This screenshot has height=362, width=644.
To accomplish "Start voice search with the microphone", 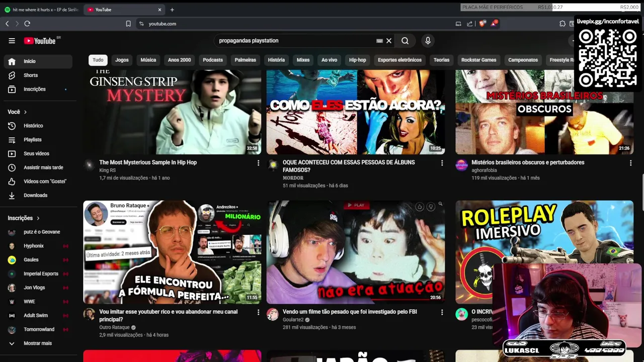I will tap(428, 41).
